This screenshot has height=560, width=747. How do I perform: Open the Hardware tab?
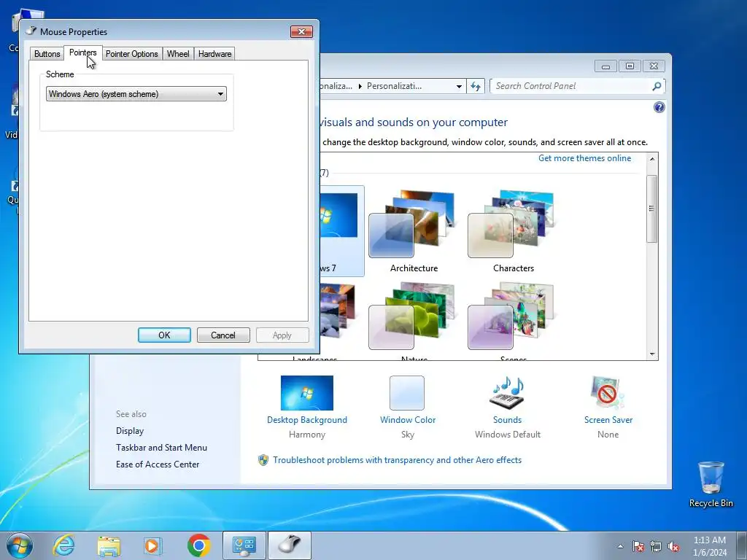pos(215,54)
